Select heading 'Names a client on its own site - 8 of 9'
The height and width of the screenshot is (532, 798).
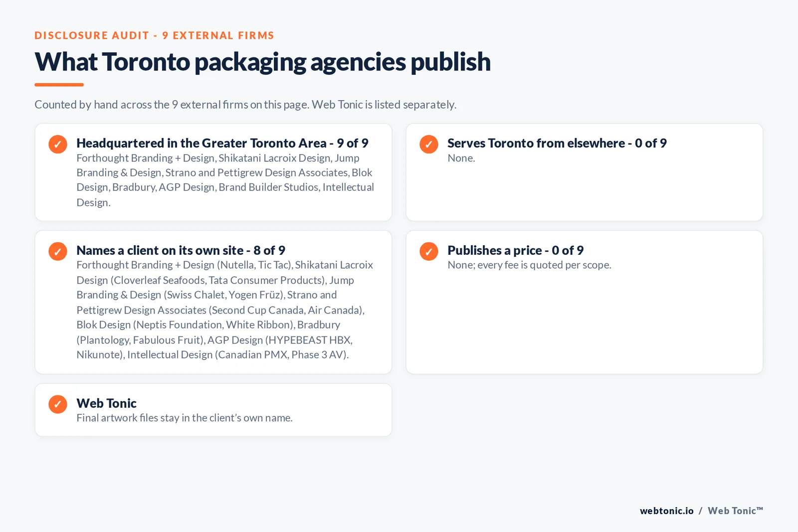tap(181, 250)
